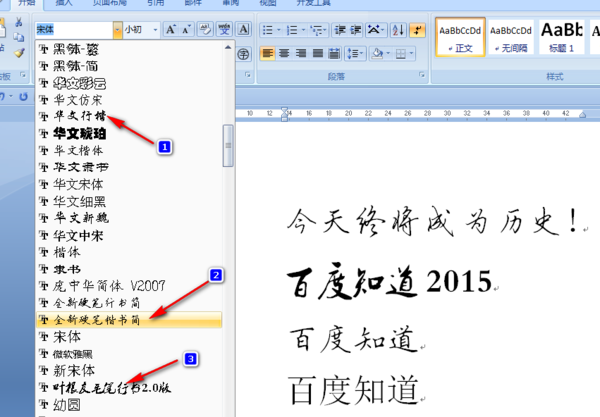Choose font 叶根友毛笔行书2.0版 from list
The height and width of the screenshot is (417, 600).
(x=129, y=388)
